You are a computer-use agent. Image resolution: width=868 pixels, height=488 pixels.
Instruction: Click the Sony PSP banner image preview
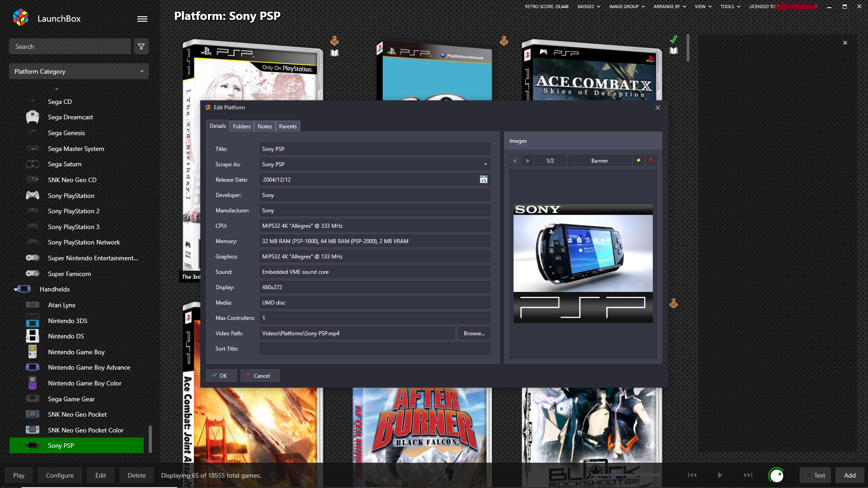583,264
